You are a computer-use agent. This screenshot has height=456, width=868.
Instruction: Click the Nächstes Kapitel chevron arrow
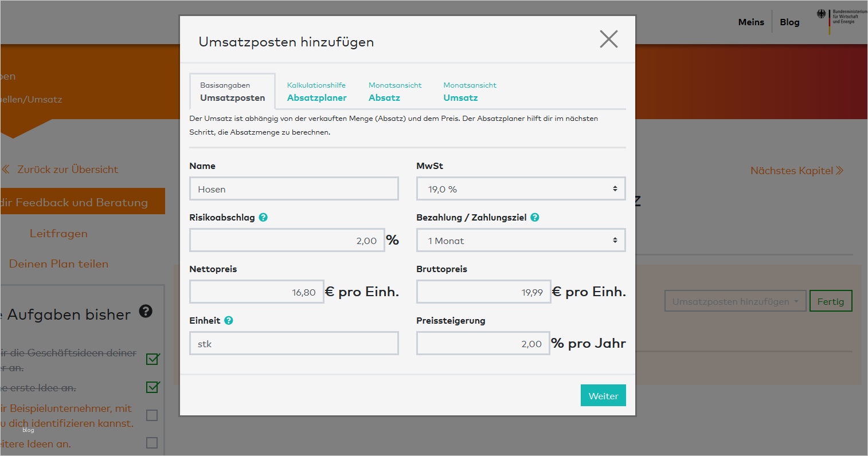point(839,170)
